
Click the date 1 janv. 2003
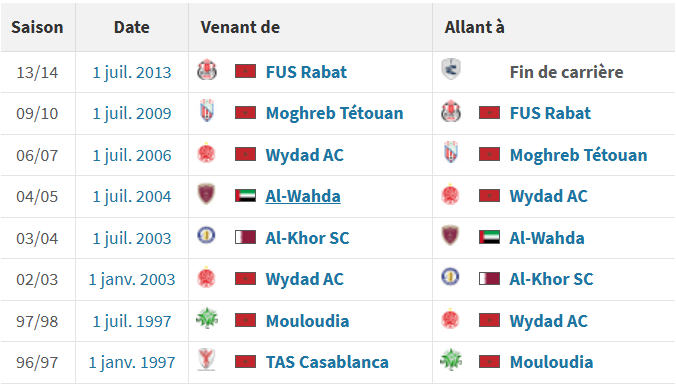[x=132, y=279]
